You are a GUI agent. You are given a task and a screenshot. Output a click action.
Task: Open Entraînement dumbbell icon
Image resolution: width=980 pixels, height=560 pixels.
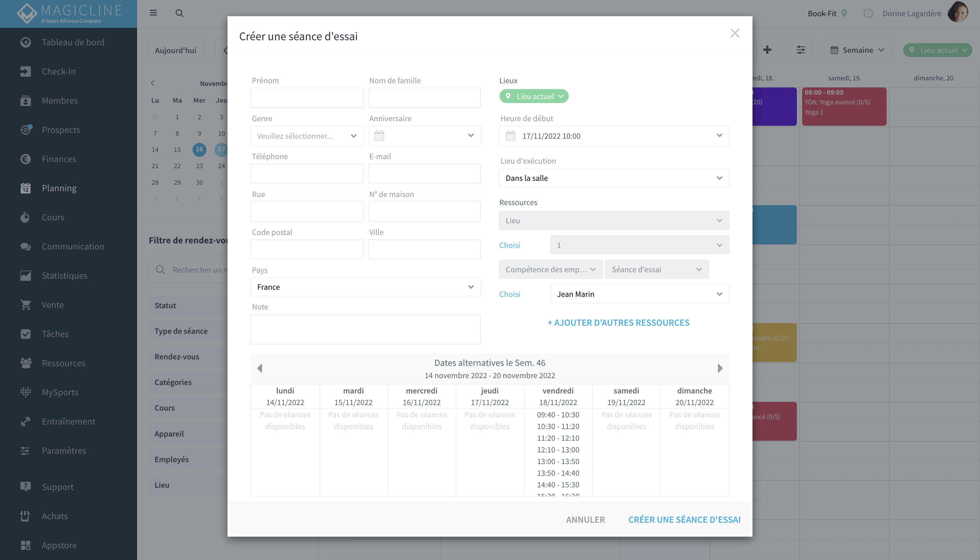25,422
